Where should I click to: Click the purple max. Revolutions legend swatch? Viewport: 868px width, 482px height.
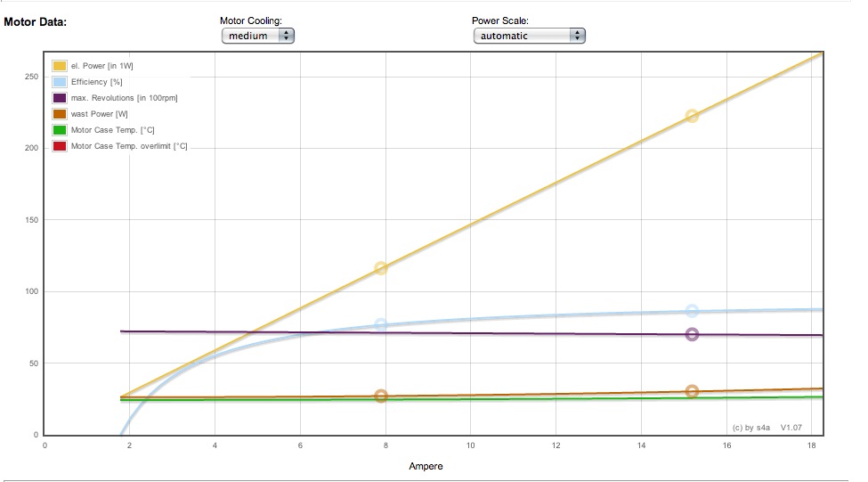pyautogui.click(x=60, y=98)
